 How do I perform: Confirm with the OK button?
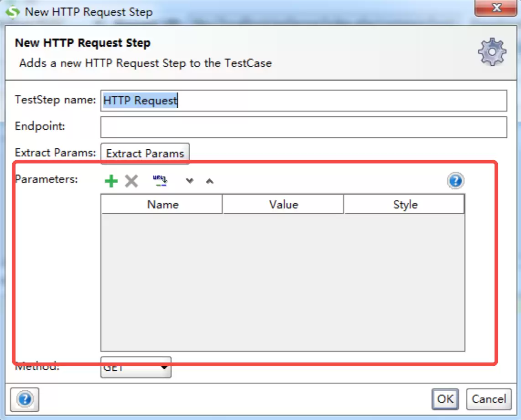(445, 399)
